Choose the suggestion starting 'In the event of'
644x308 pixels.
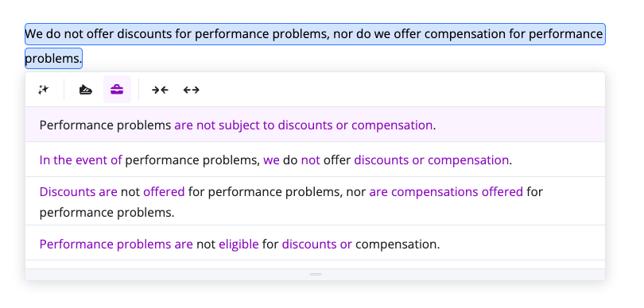pos(315,160)
